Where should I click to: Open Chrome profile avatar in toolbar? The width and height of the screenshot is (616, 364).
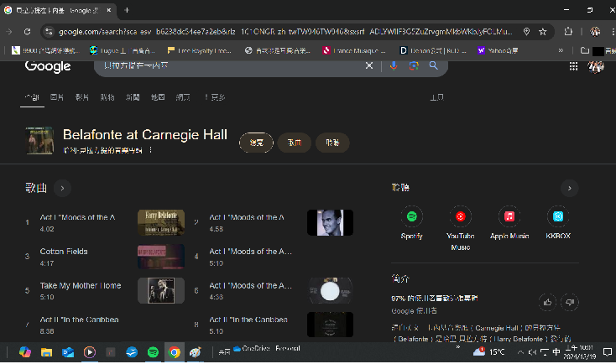click(x=595, y=32)
